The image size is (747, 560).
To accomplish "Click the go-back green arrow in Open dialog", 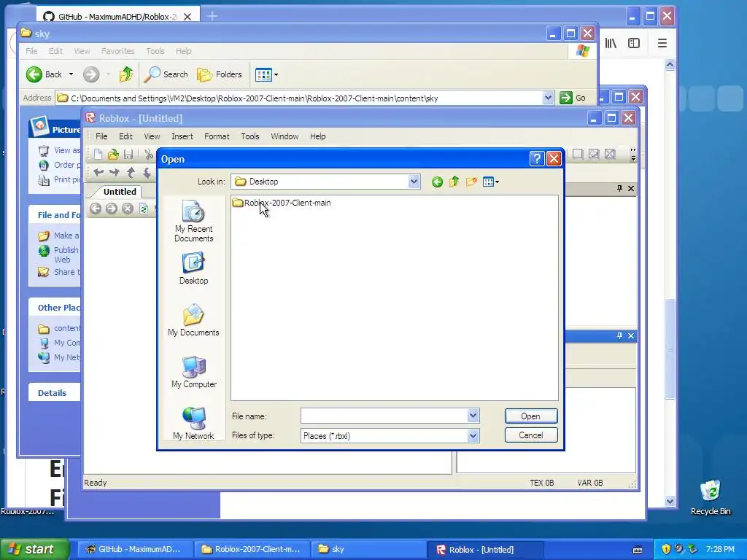I will click(438, 182).
